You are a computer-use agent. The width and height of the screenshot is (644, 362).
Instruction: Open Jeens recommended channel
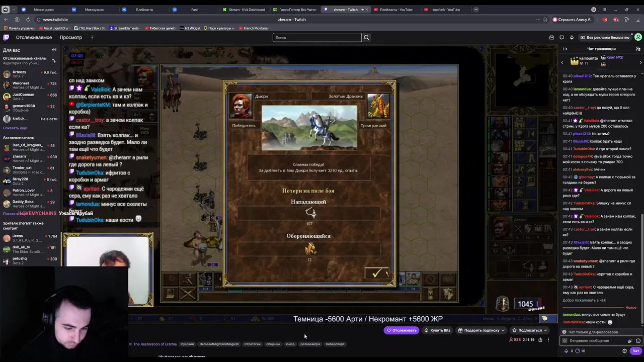point(30,238)
